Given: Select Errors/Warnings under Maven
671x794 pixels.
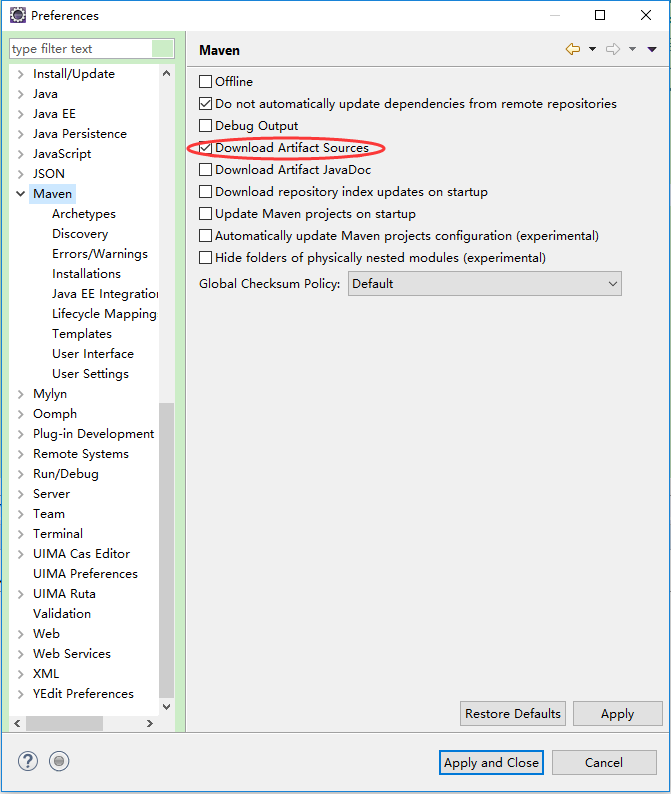Looking at the screenshot, I should [x=100, y=254].
